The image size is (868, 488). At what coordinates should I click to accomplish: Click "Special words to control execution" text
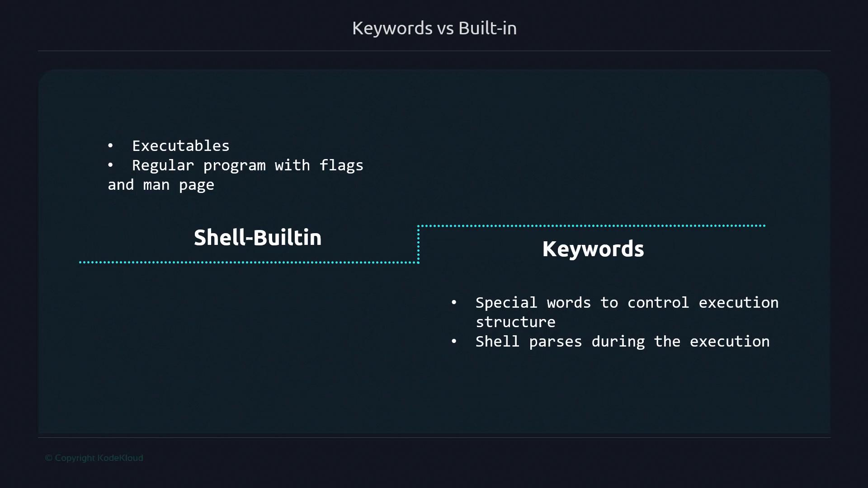point(627,303)
